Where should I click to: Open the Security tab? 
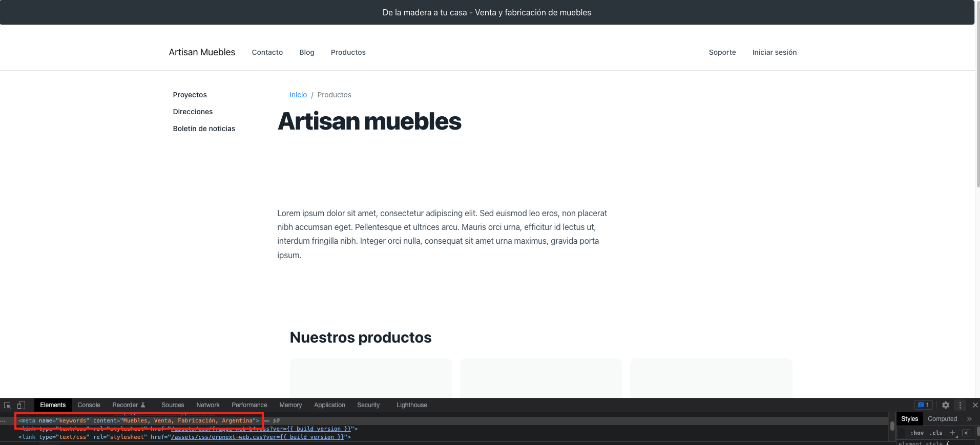tap(368, 405)
